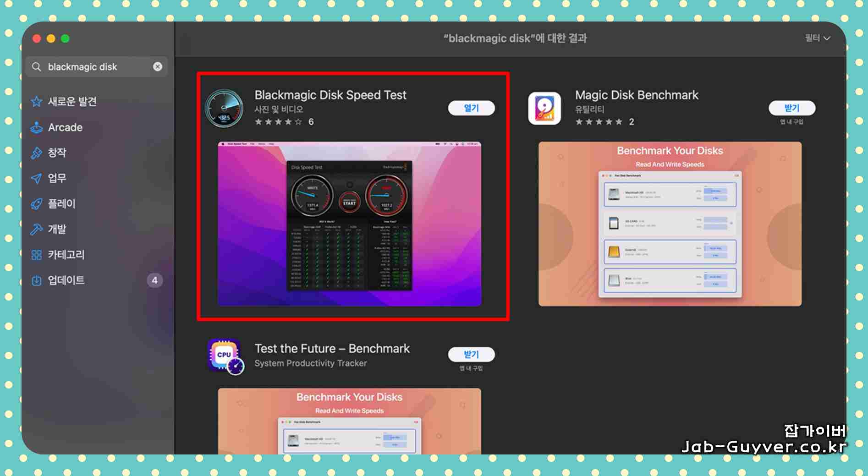The height and width of the screenshot is (476, 868).
Task: Click the yellow minimize window button
Action: [51, 38]
